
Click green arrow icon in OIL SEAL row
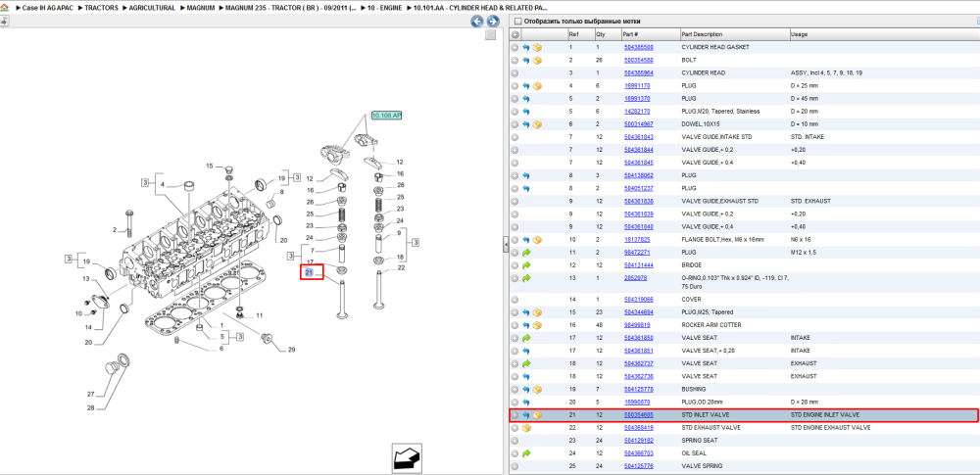click(x=526, y=453)
